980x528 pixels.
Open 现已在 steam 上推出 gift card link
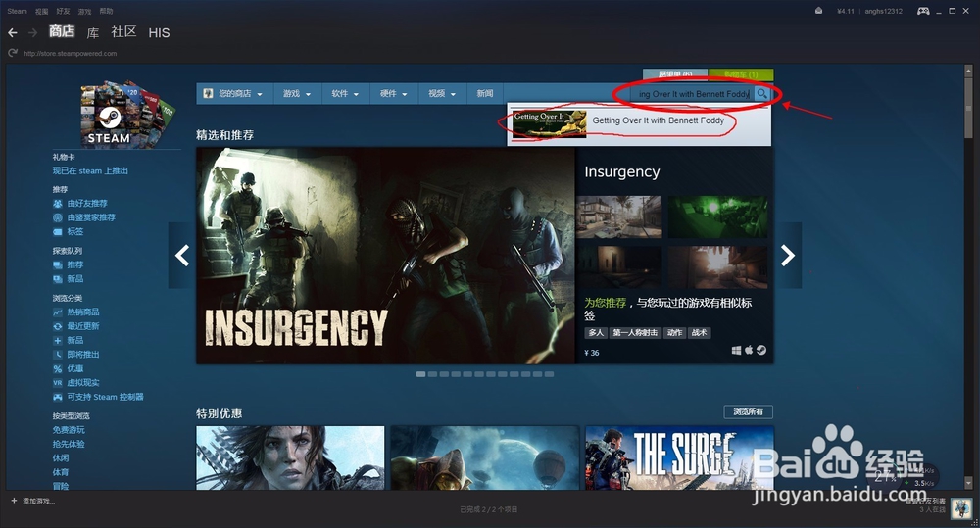click(x=90, y=170)
